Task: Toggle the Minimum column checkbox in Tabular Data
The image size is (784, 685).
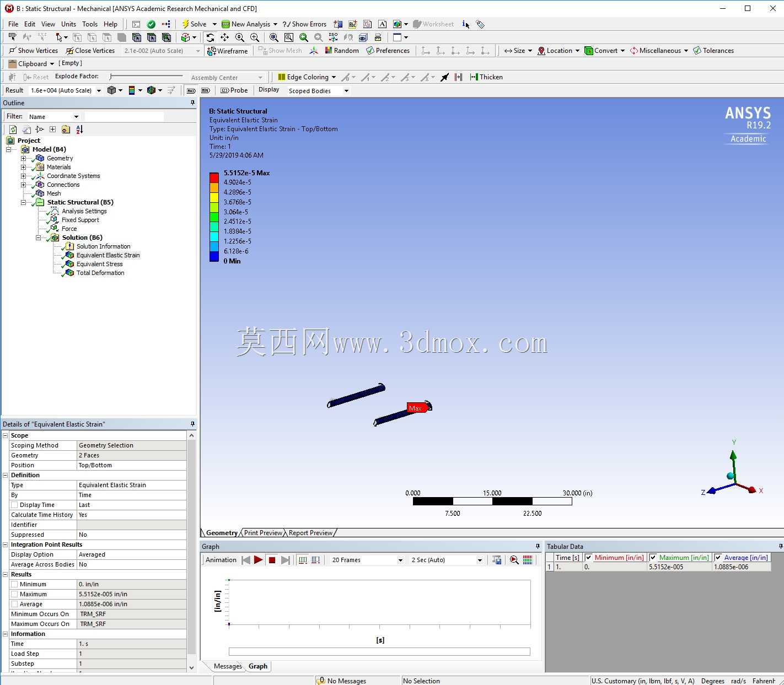Action: (x=588, y=558)
